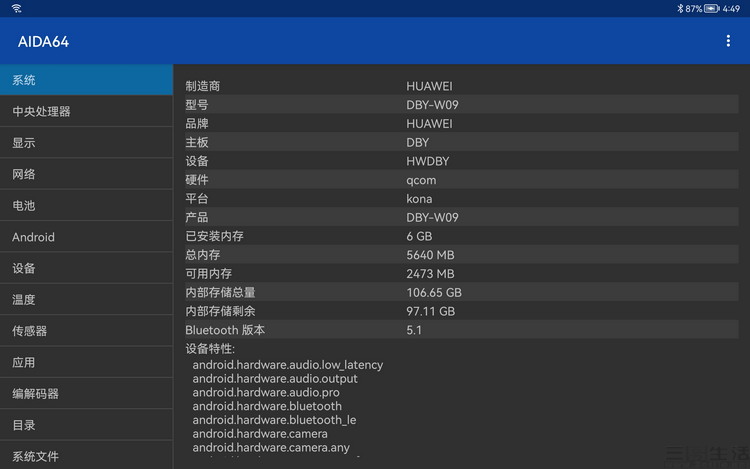Click the 2473 MB available memory value
Image resolution: width=750 pixels, height=469 pixels.
point(430,273)
